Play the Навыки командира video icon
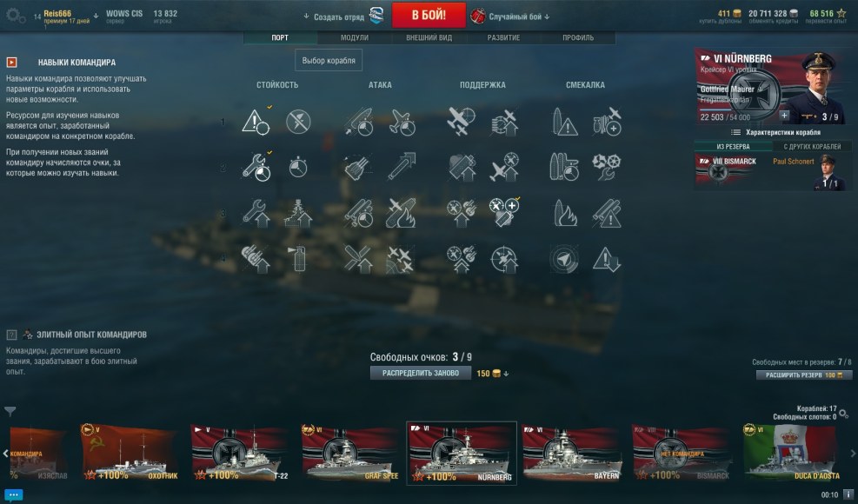858x504 pixels. 11,63
